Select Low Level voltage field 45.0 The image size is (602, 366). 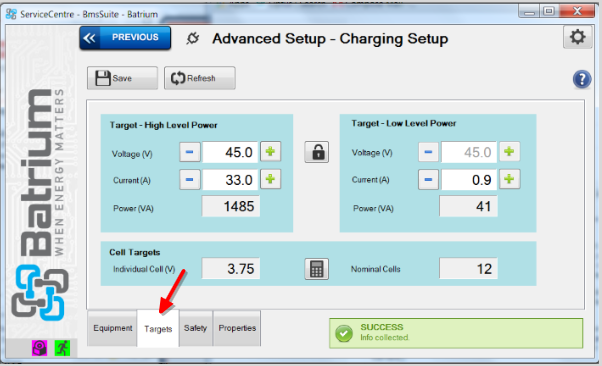(469, 152)
